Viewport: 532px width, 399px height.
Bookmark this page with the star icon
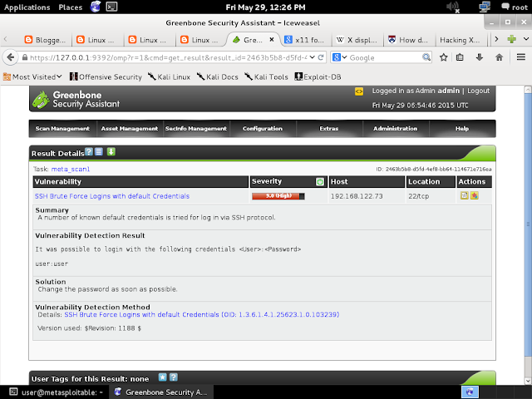tap(443, 57)
